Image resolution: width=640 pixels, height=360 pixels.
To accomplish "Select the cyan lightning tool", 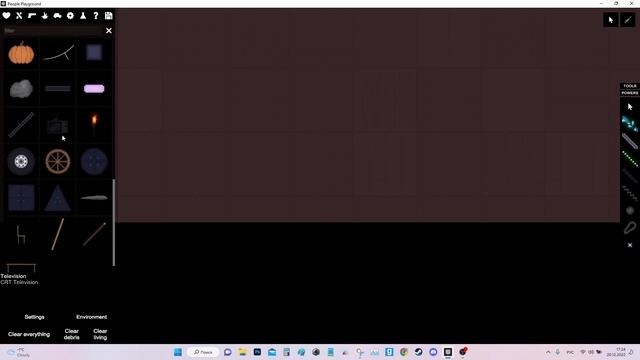I will 630,124.
